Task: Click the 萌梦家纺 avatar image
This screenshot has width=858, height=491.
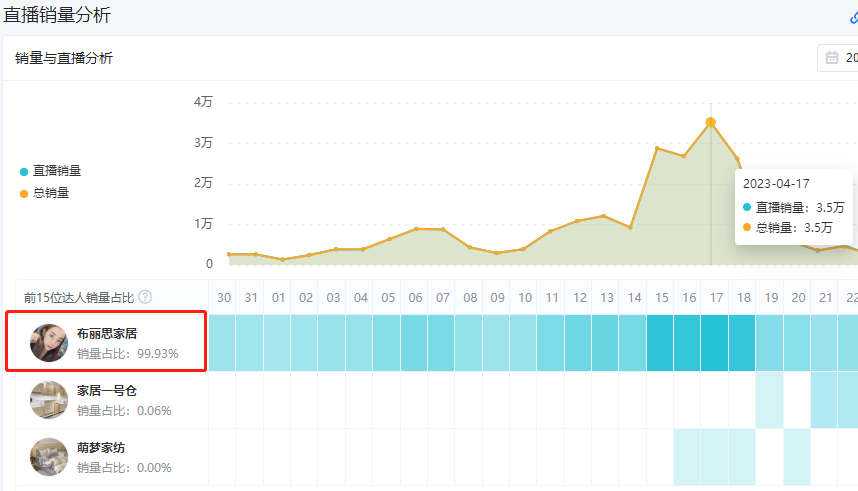Action: pos(49,457)
